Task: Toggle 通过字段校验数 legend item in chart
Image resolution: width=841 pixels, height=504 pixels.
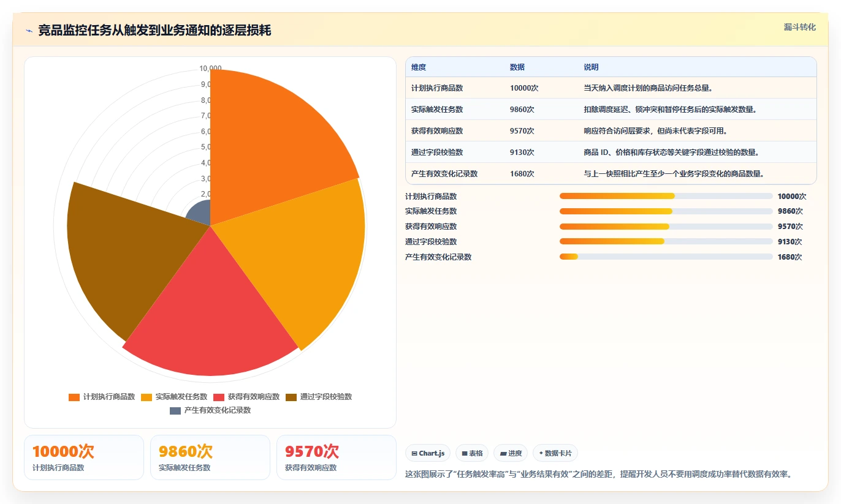Action: [319, 397]
